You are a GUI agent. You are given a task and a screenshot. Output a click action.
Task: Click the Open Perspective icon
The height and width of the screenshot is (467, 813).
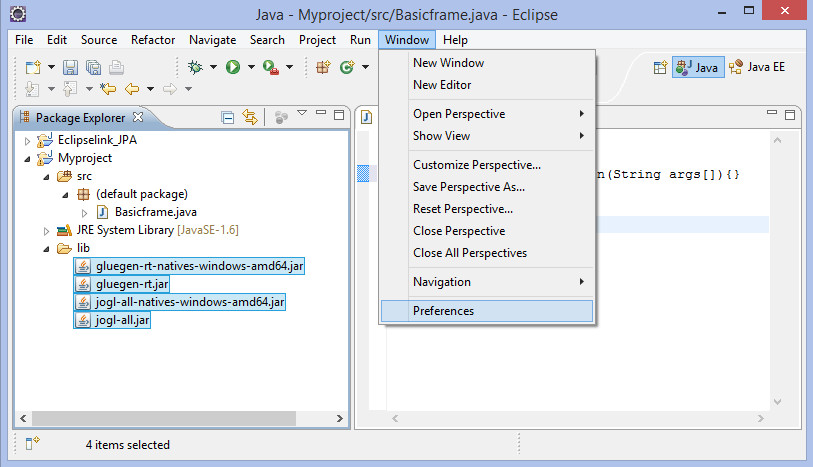[660, 68]
